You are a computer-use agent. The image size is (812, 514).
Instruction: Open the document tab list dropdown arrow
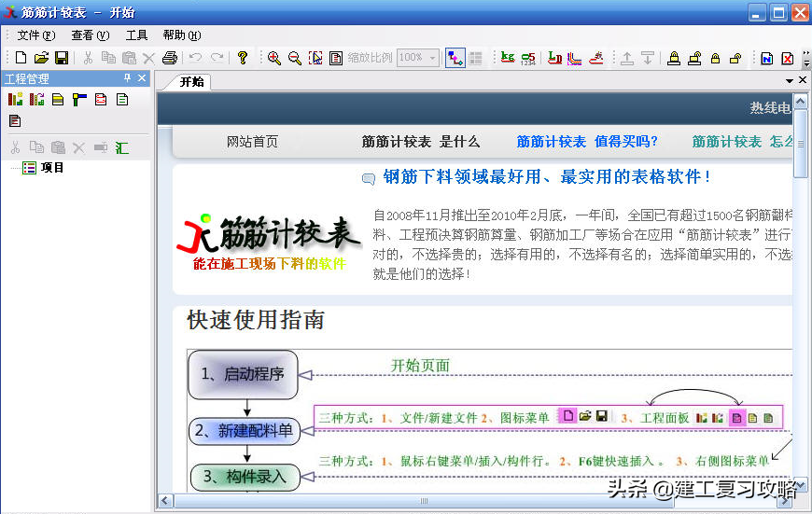point(790,81)
